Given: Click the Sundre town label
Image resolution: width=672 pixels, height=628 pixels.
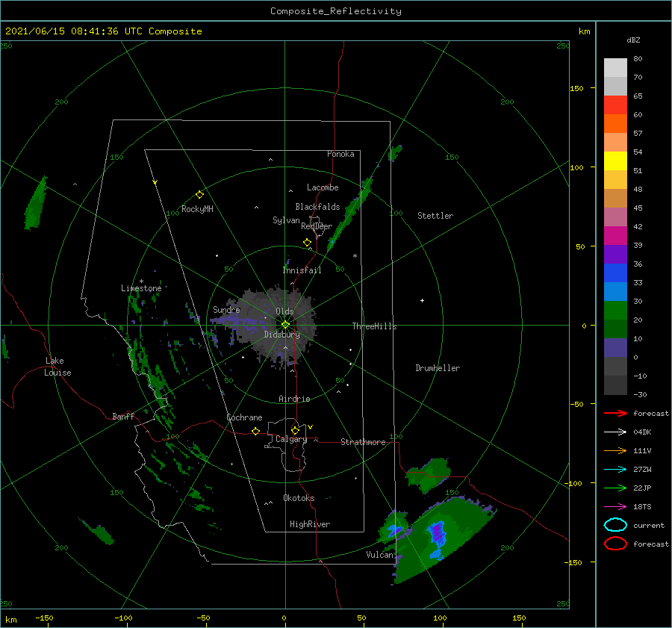Looking at the screenshot, I should tap(226, 309).
